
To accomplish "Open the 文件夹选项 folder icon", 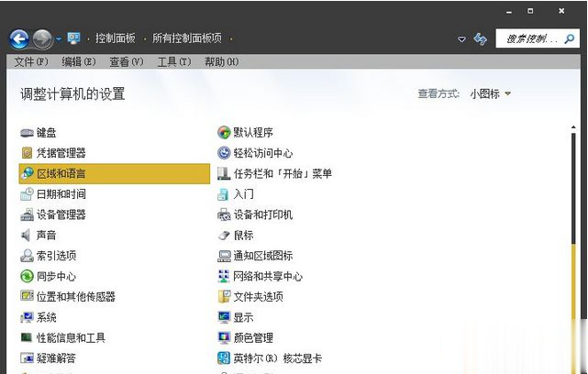I will pos(224,296).
